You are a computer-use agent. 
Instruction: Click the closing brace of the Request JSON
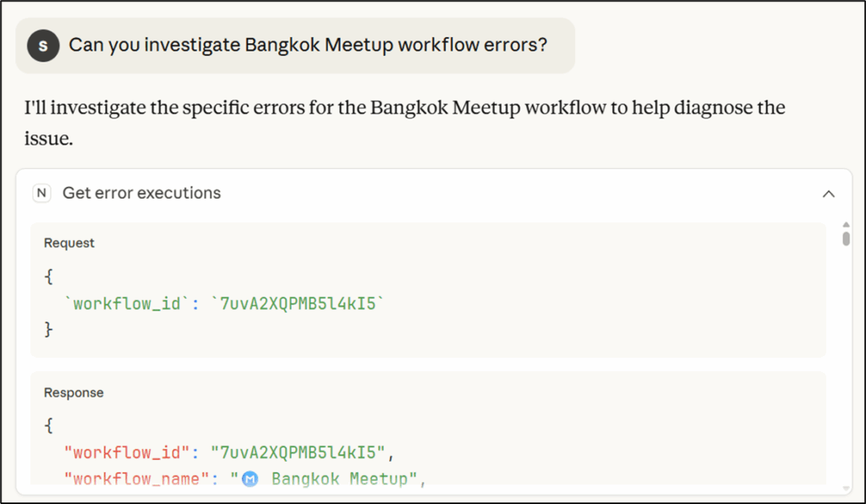point(48,330)
